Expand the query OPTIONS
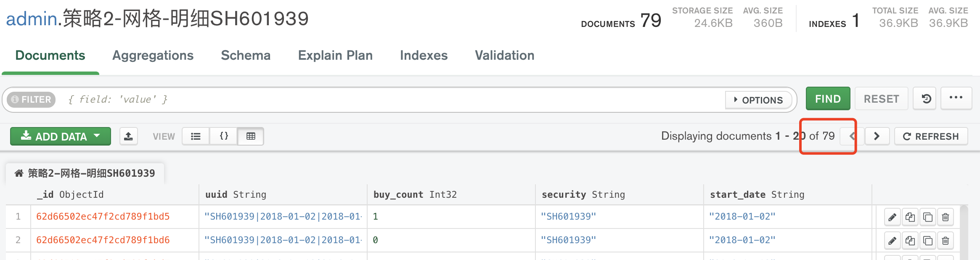Viewport: 980px width, 260px height. coord(758,100)
